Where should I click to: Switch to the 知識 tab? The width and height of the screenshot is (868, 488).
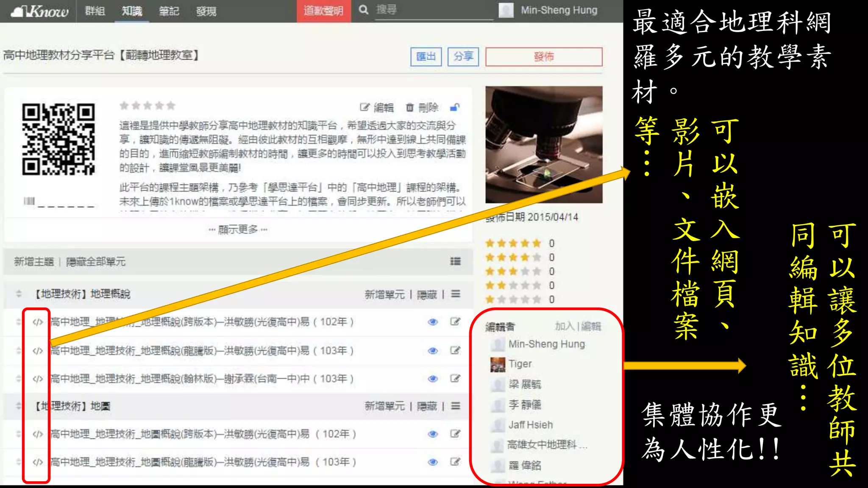coord(132,11)
